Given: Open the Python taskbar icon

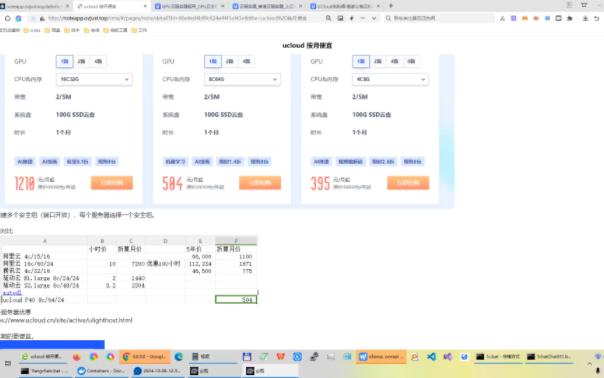Looking at the screenshot, I should [414, 357].
